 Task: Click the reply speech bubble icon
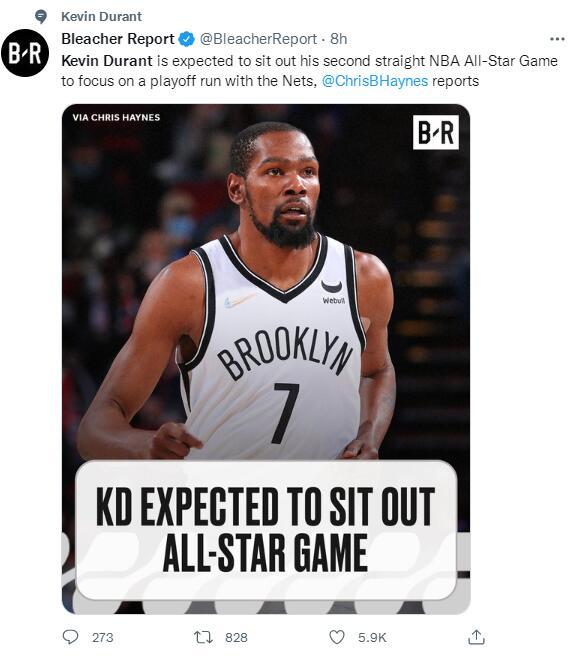coord(70,637)
